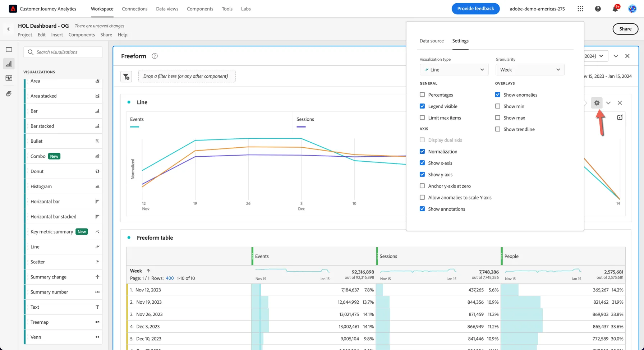Screen dimensions: 644x350
Task: Enable the Percentages checkbox
Action: 422,95
